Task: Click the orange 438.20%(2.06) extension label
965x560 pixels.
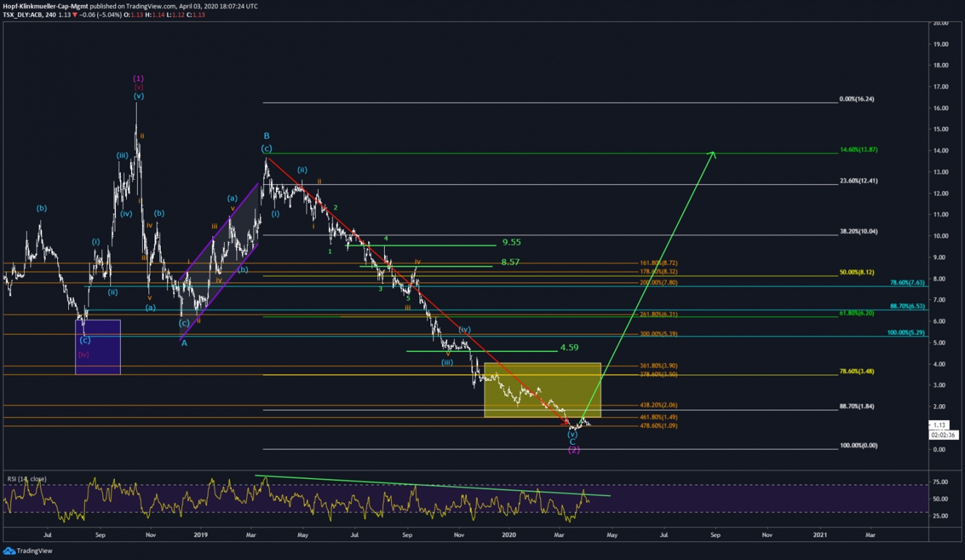Action: tap(659, 405)
